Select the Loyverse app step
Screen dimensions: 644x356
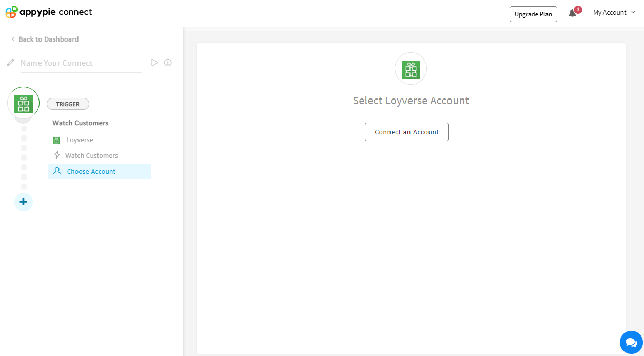click(80, 140)
